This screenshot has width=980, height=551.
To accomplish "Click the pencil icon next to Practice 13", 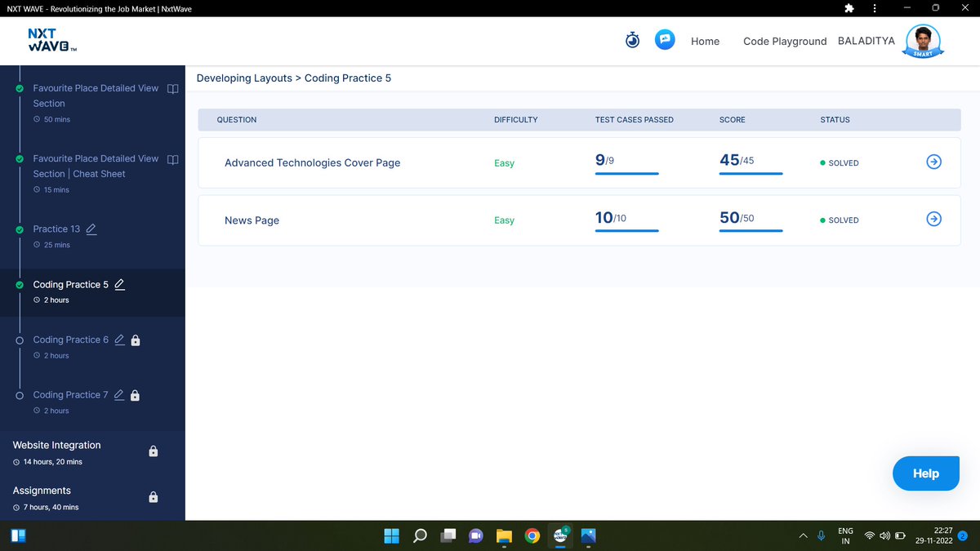I will pos(91,229).
